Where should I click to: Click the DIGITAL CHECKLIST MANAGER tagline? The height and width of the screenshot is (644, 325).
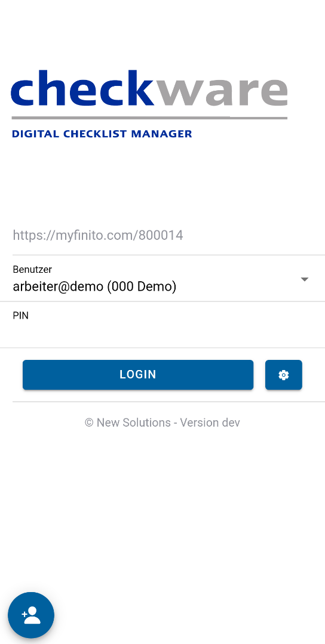(x=102, y=134)
